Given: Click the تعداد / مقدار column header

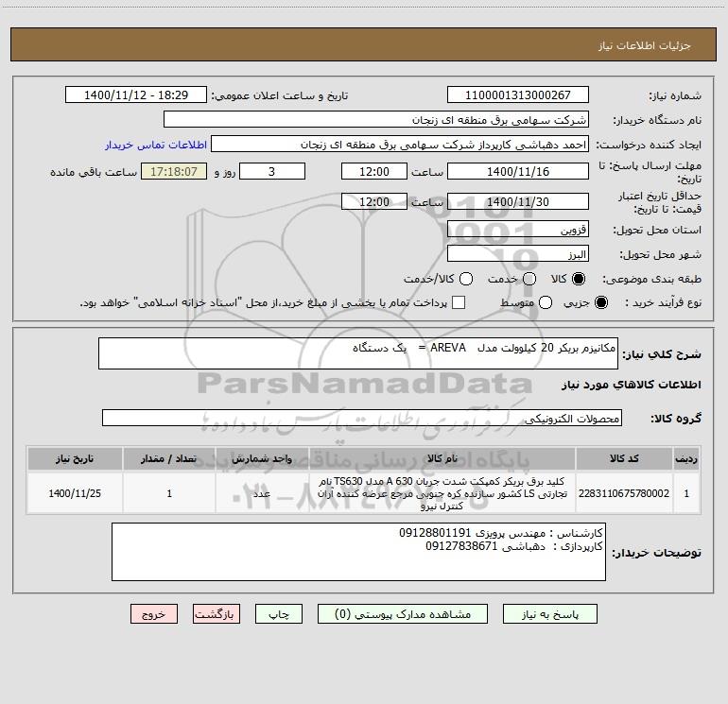Looking at the screenshot, I should [x=169, y=458].
